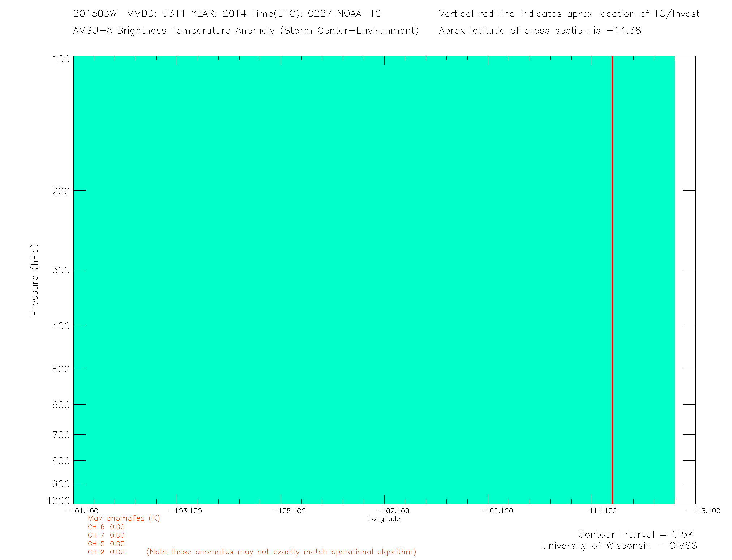
Task: Click the University of Wisconsin - CIMSS credit
Action: coord(619,546)
